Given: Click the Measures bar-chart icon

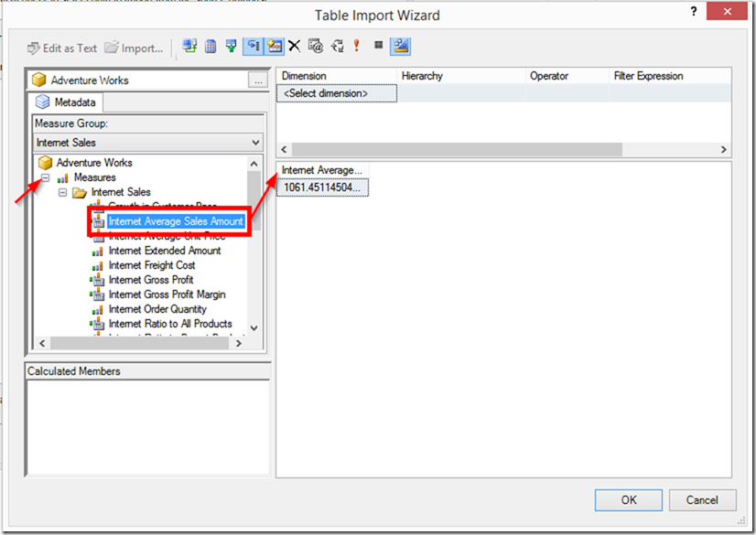Looking at the screenshot, I should (62, 178).
